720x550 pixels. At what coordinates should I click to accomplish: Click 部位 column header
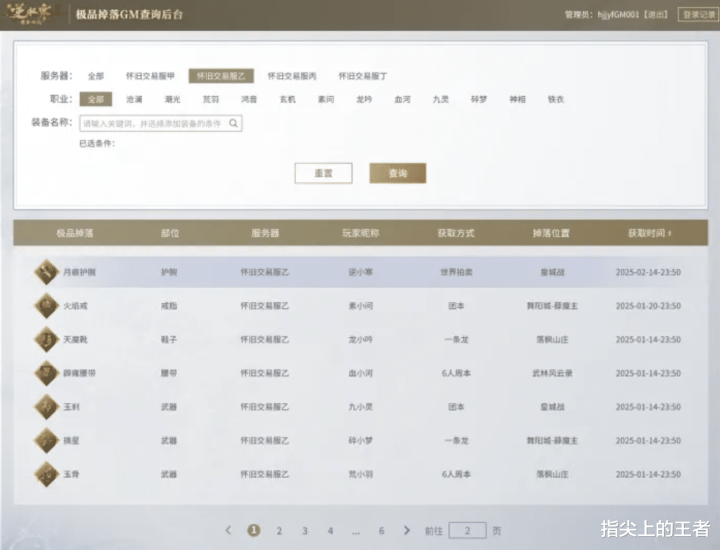(170, 233)
